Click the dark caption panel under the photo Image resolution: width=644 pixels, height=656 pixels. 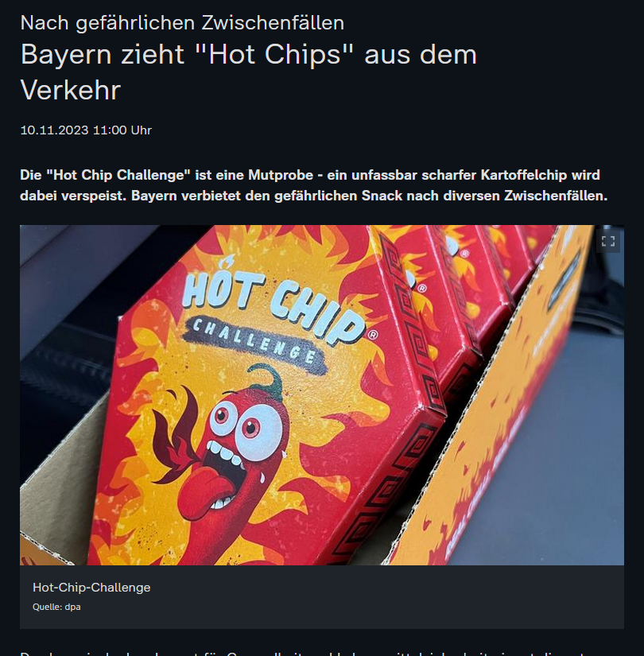322,597
